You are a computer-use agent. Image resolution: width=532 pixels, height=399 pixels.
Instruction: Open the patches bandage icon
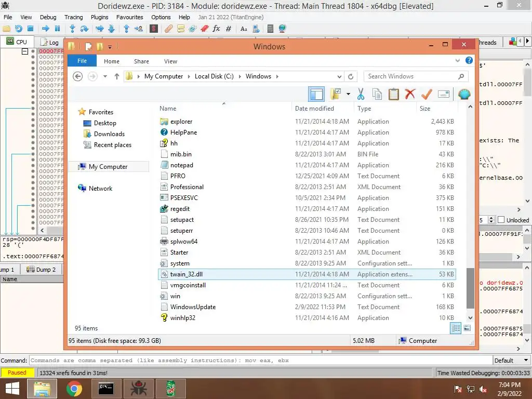[169, 29]
